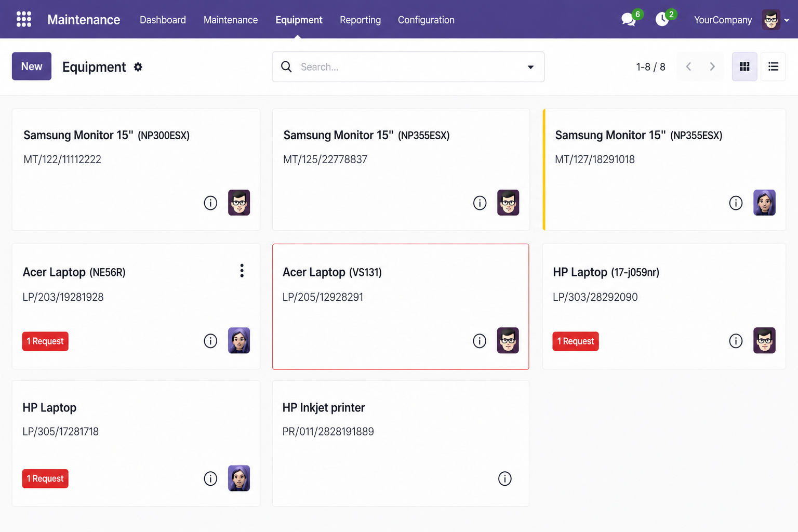Open Samsung Monitor 15" (NP300ESX) card title
The width and height of the screenshot is (798, 532).
pyautogui.click(x=107, y=135)
